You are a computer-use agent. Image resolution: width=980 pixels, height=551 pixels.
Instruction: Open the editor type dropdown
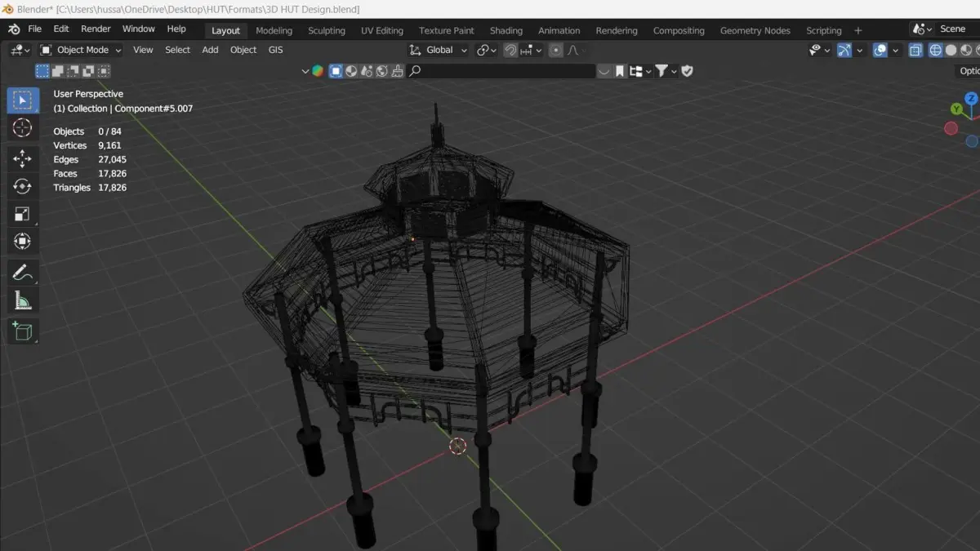(20, 50)
